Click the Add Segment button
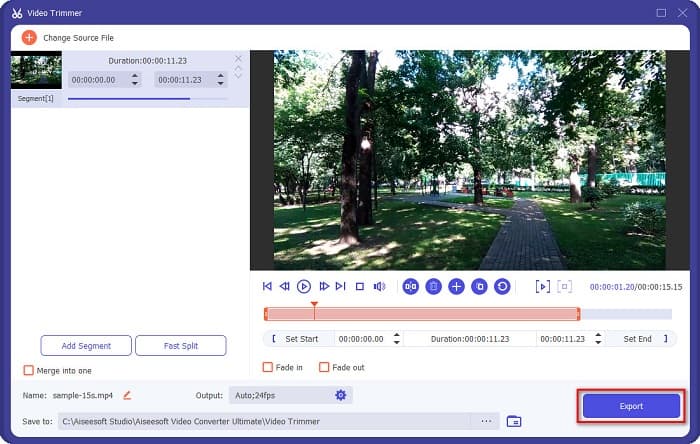The image size is (700, 444). pos(86,346)
